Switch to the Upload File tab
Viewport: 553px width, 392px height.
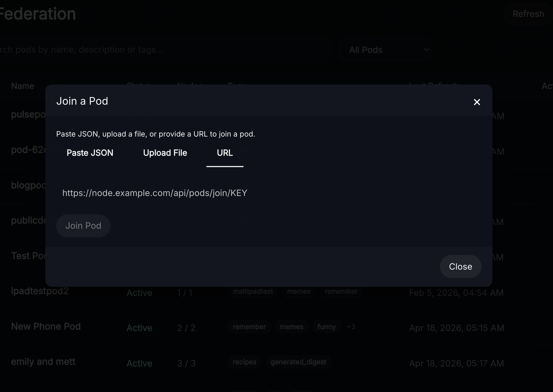pos(165,153)
